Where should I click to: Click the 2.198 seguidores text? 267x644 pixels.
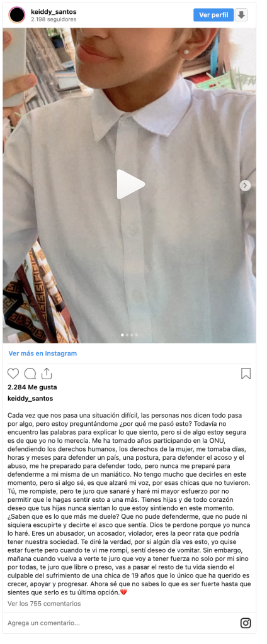coord(54,19)
